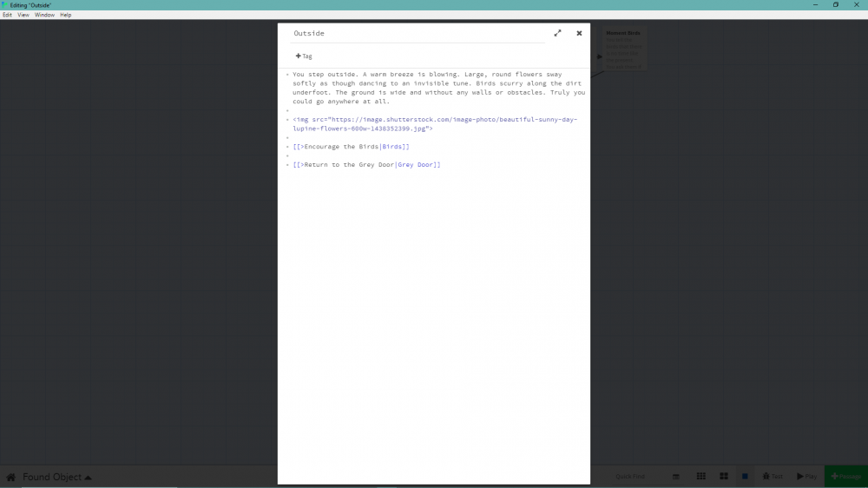Select the Moment Birds passage card
Screen dimensions: 868x488
click(623, 49)
